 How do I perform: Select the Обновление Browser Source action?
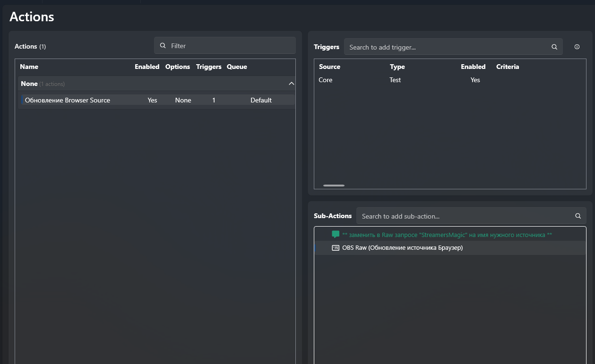(x=68, y=100)
